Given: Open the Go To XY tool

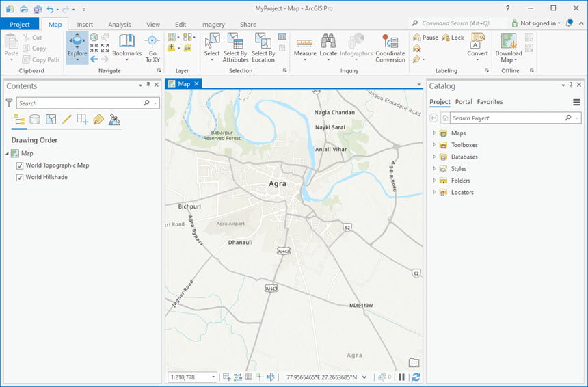Looking at the screenshot, I should (x=152, y=47).
